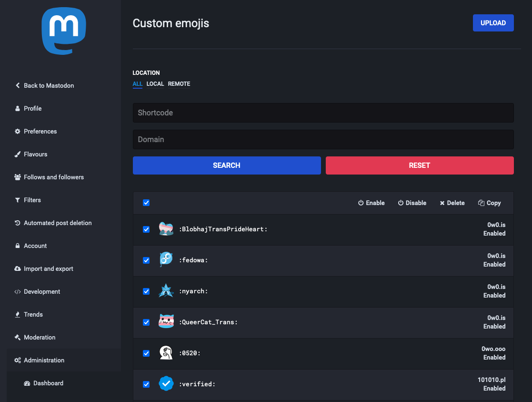Uncheck the :fedowa: emoji checkbox

[146, 260]
